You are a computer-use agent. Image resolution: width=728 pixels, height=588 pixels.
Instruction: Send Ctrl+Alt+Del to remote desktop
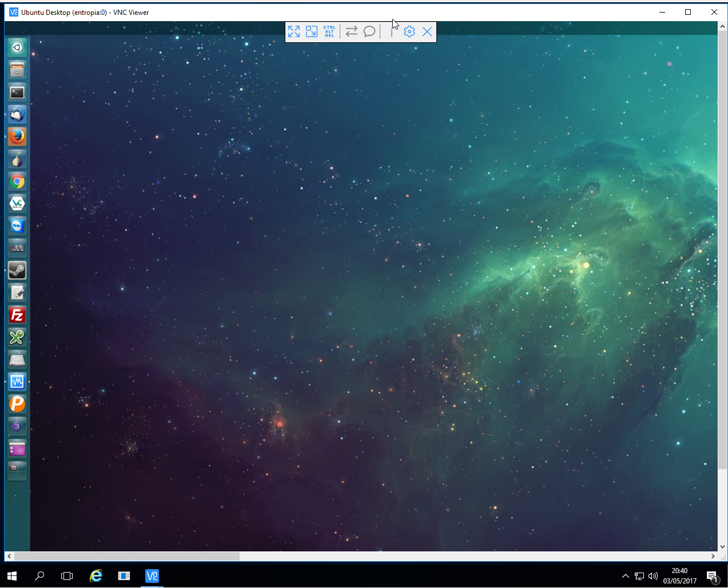coord(329,31)
